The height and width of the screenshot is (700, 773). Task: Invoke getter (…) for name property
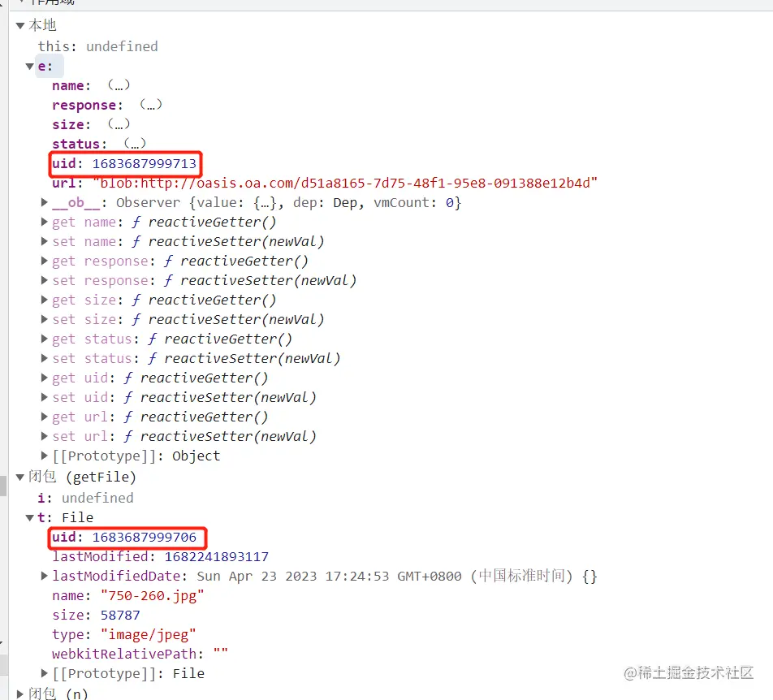tap(119, 85)
